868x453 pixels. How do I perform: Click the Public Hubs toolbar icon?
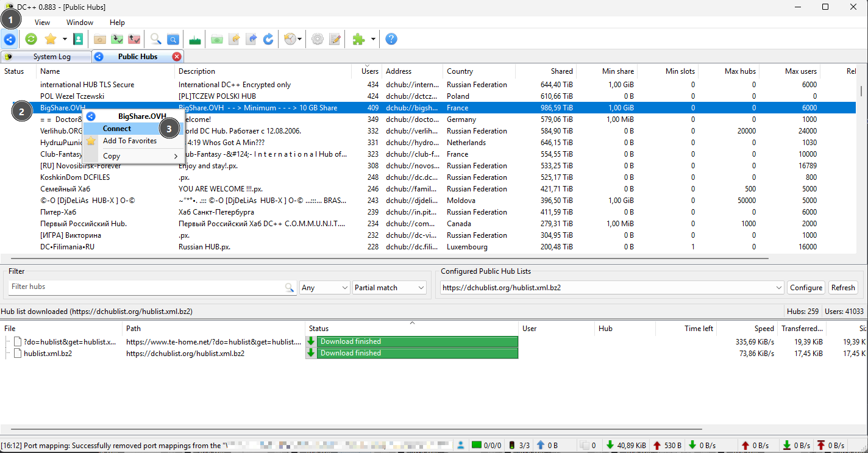9,40
